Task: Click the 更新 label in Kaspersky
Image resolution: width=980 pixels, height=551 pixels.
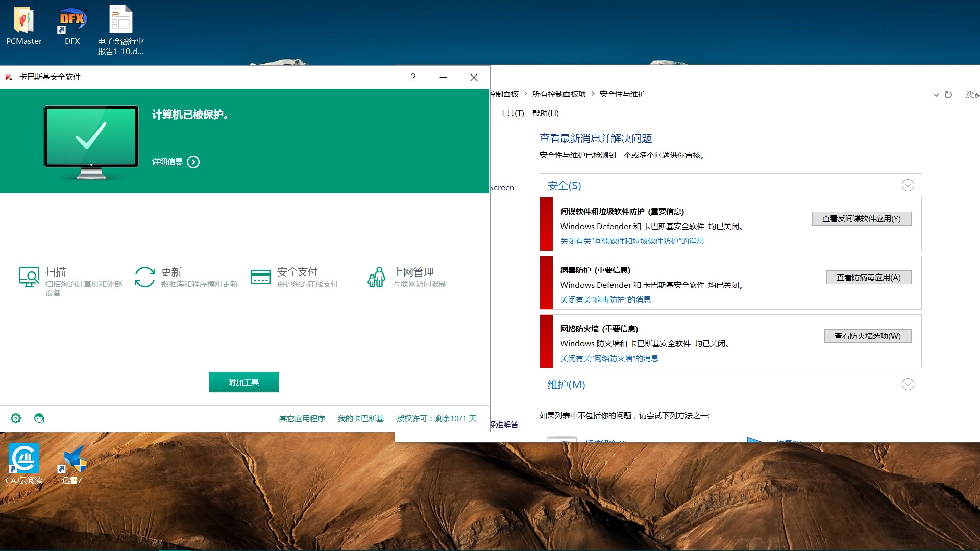Action: 171,272
